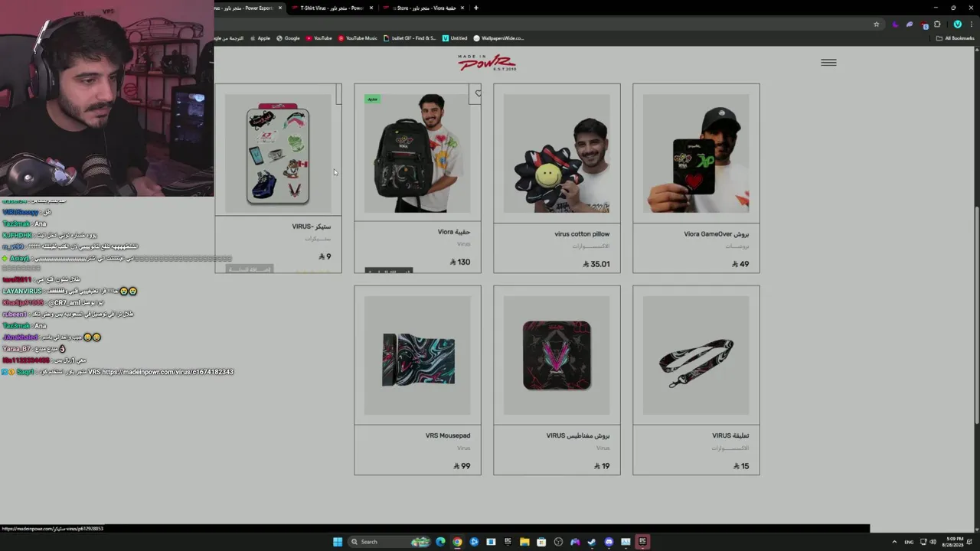Open the Photos app on the taskbar
The width and height of the screenshot is (980, 551).
pyautogui.click(x=626, y=542)
